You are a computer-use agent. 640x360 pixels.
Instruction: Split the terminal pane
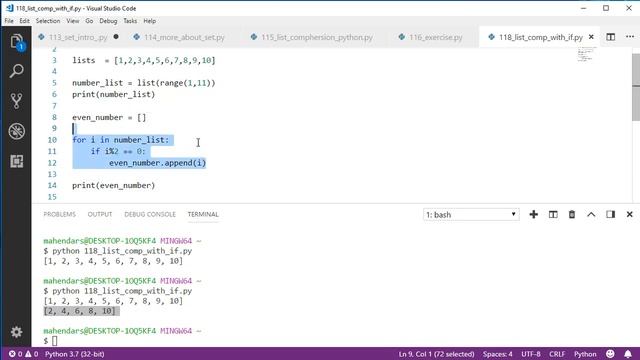(553, 214)
